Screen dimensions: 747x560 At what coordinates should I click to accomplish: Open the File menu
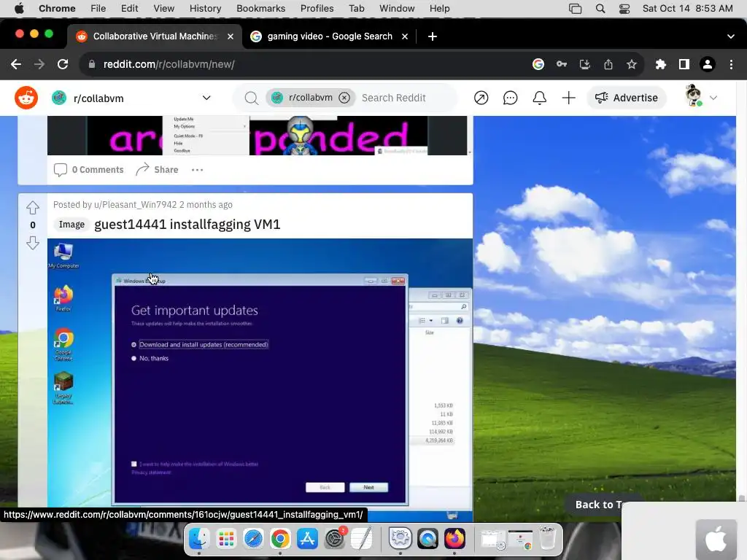[x=98, y=8]
